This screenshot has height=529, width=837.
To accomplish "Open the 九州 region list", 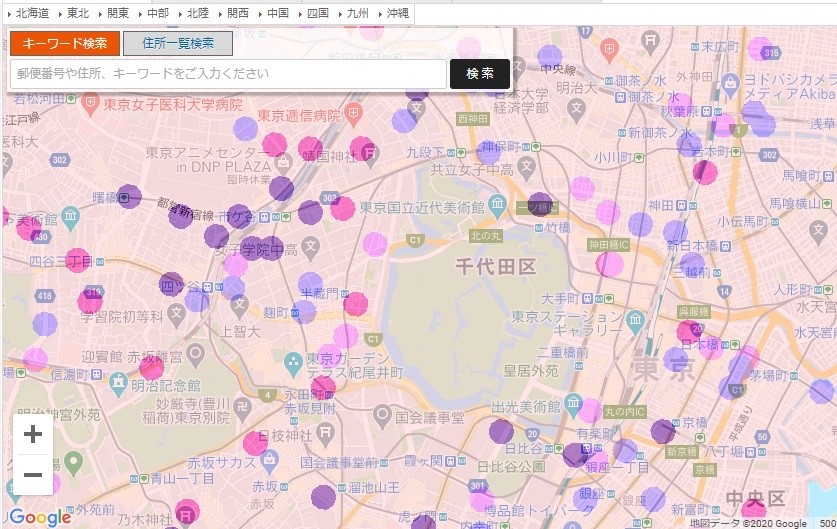I will [x=356, y=13].
